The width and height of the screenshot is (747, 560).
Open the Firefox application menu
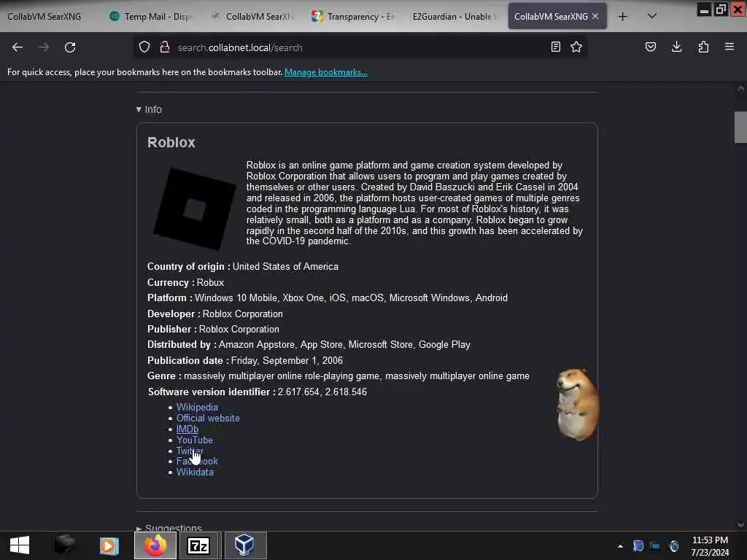(x=729, y=47)
